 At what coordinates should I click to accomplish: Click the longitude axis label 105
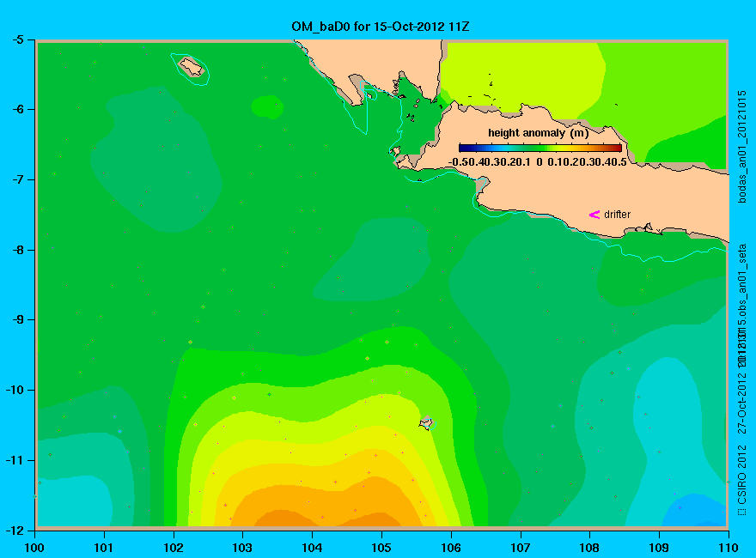381,548
